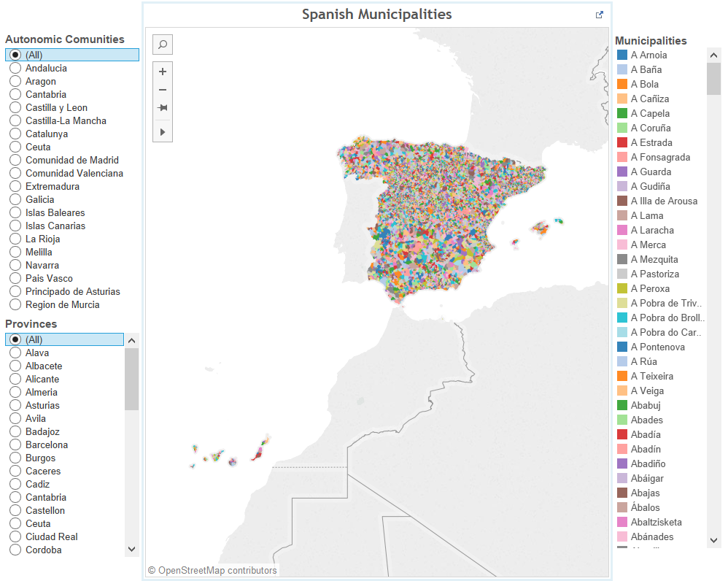Image resolution: width=728 pixels, height=581 pixels.
Task: Choose La Rioja community
Action: tap(15, 239)
